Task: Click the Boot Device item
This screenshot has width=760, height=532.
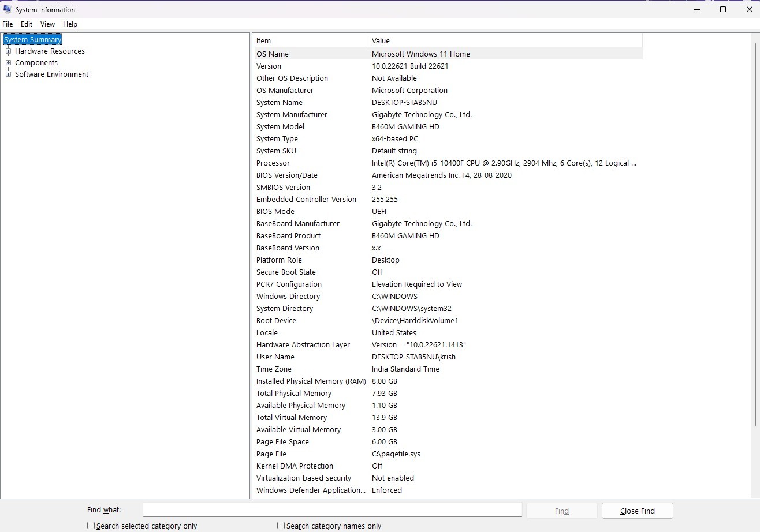Action: 276,321
